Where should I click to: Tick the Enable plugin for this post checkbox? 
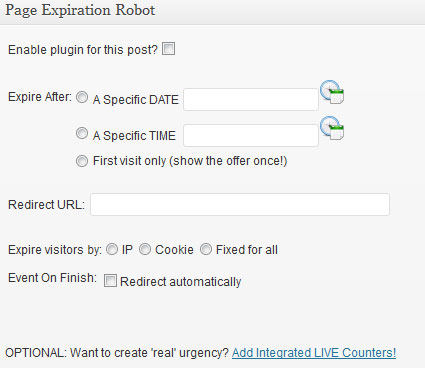(168, 49)
